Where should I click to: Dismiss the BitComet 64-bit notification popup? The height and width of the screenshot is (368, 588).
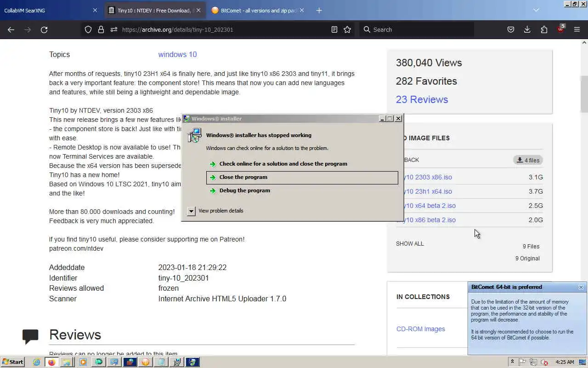pos(581,287)
